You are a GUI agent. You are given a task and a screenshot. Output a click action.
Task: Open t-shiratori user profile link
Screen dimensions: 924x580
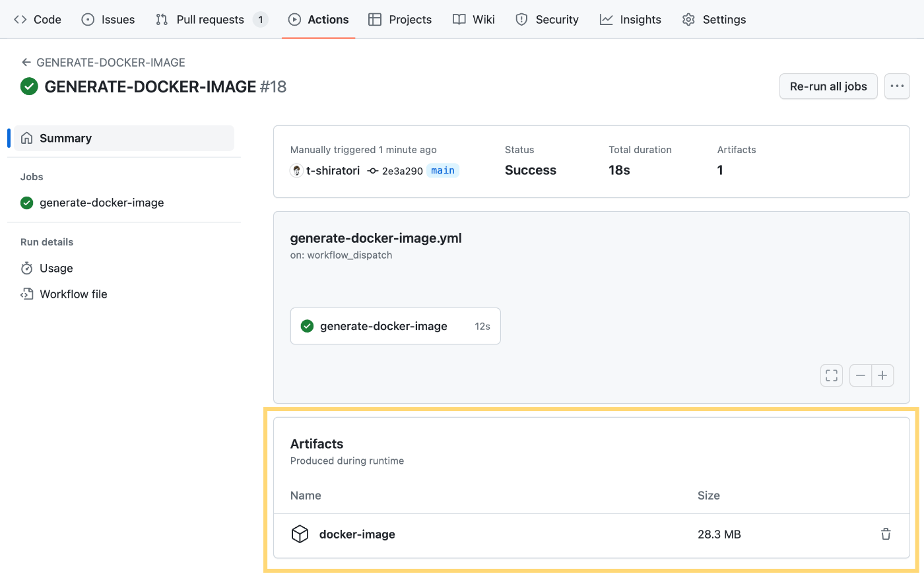pyautogui.click(x=333, y=170)
